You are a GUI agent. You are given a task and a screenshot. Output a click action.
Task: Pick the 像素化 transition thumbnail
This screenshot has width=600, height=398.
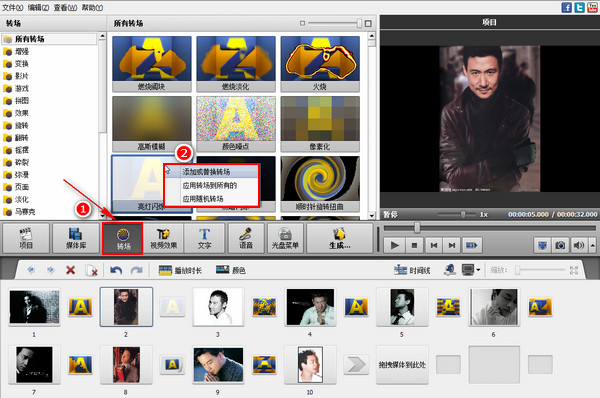click(x=320, y=124)
